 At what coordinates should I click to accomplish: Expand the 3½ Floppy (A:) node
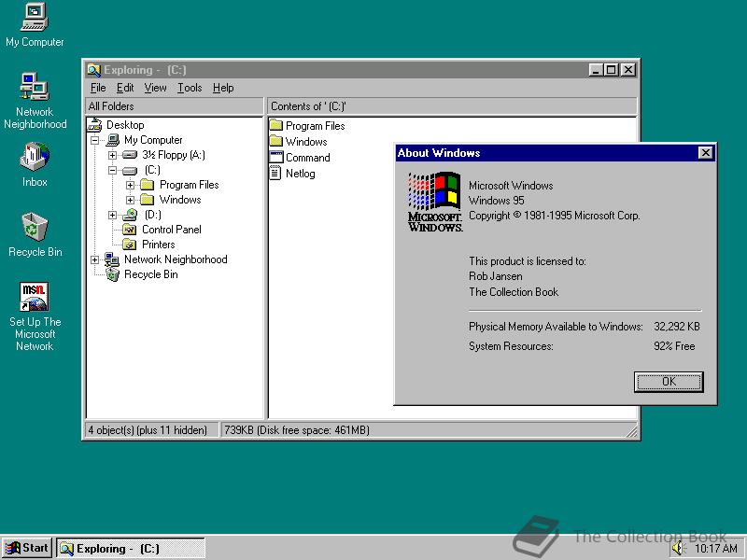(112, 155)
